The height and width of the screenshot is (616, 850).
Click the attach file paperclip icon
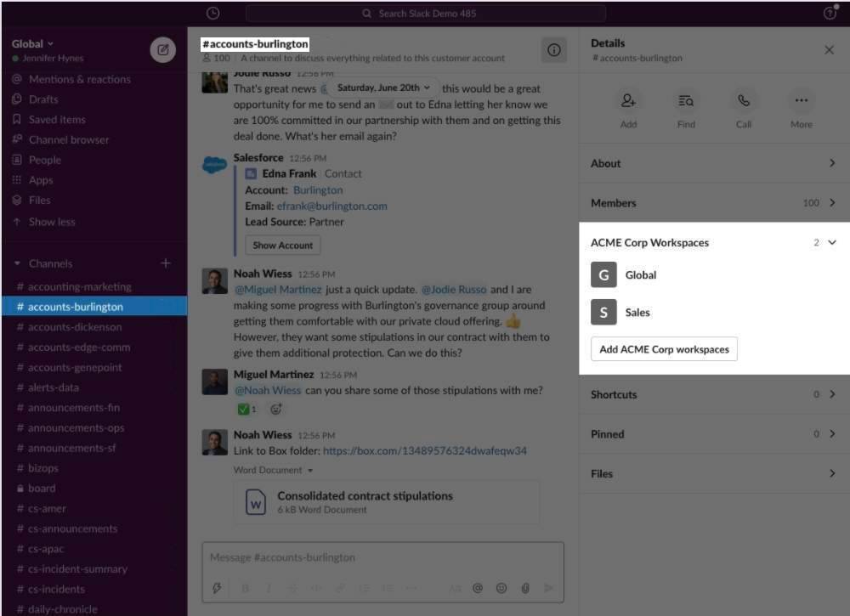(x=525, y=588)
